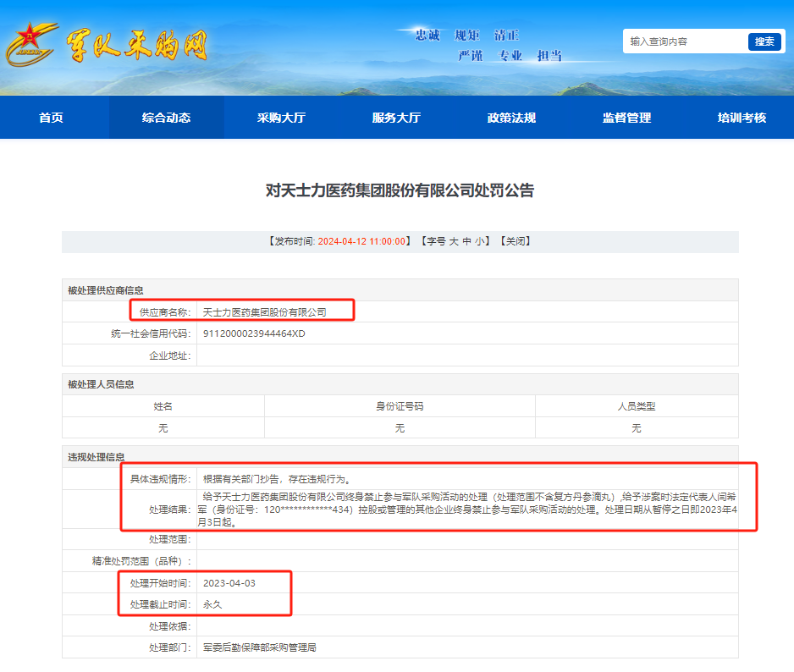Open the 培训考核 menu item
Screen dimensions: 794x672
[742, 118]
